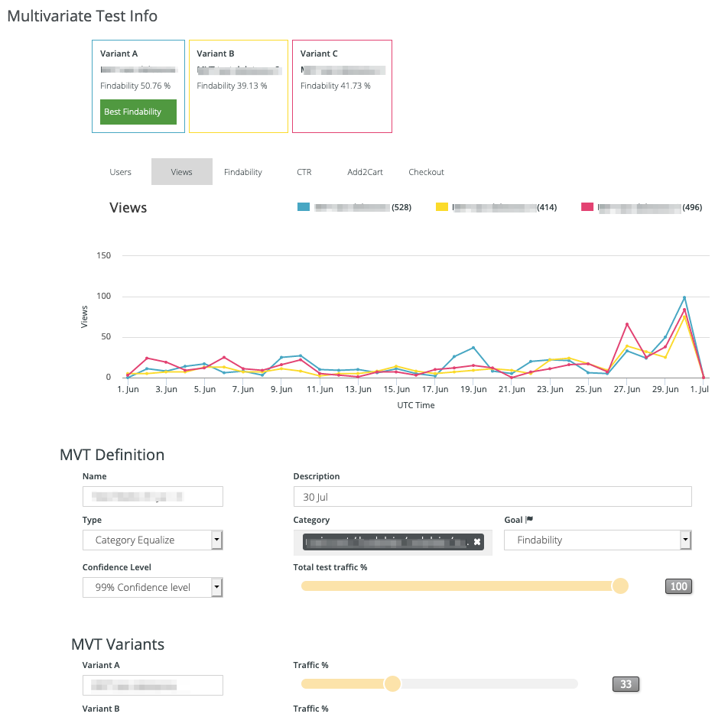
Task: Open the CTR tab
Action: click(304, 172)
